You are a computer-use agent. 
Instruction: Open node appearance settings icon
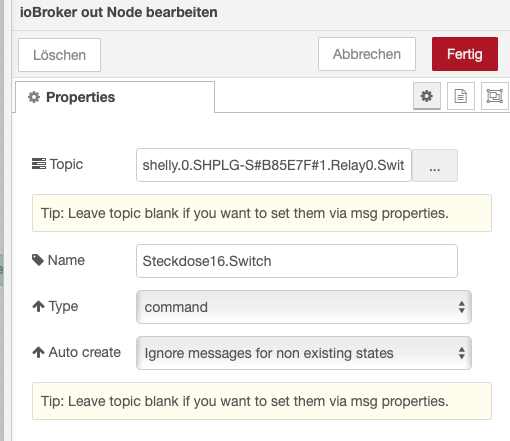(495, 96)
